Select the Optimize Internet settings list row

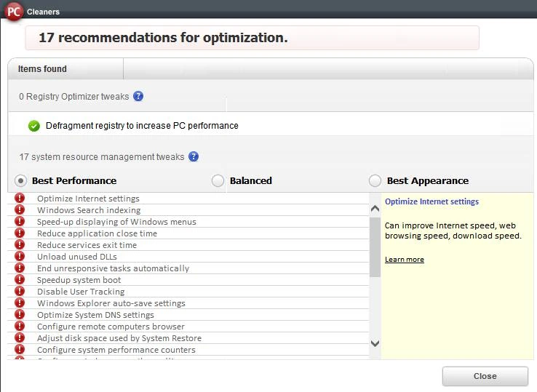[188, 199]
